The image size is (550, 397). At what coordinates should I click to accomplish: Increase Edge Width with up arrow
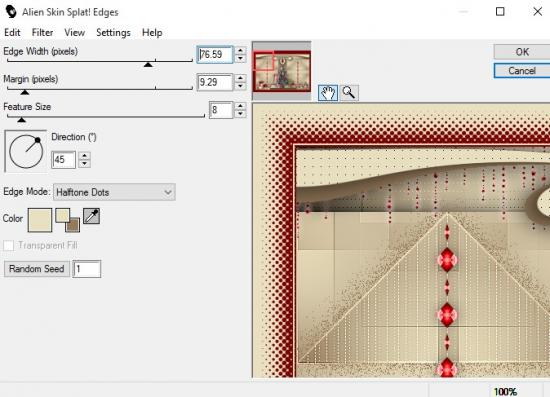click(240, 51)
